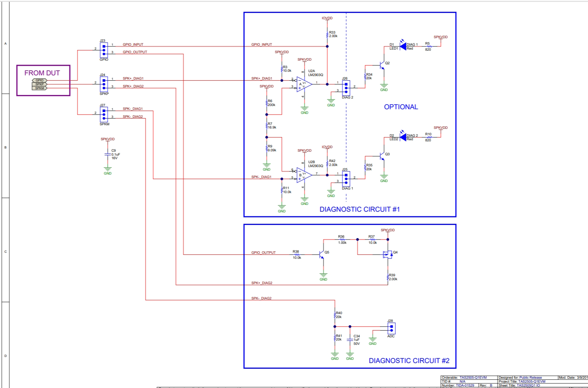Screen dimensions: 588x388
Task: Click transistor Q3 near LED2
Action: point(382,156)
